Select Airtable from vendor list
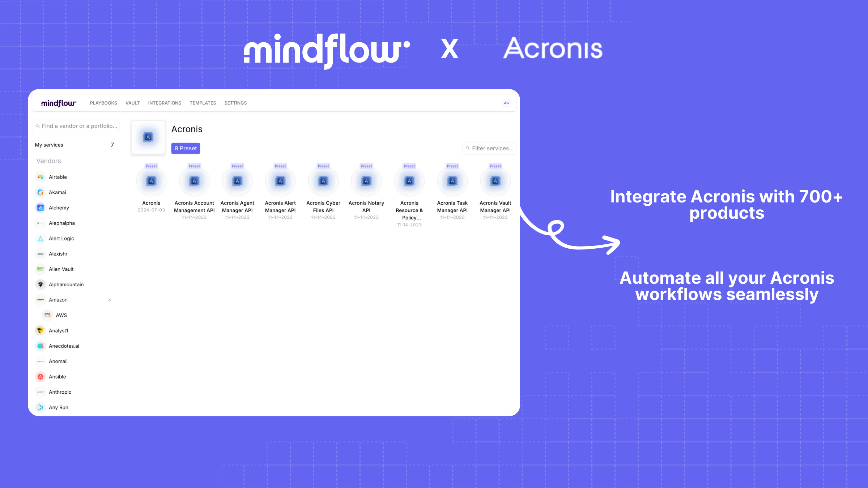This screenshot has height=488, width=868. (58, 177)
